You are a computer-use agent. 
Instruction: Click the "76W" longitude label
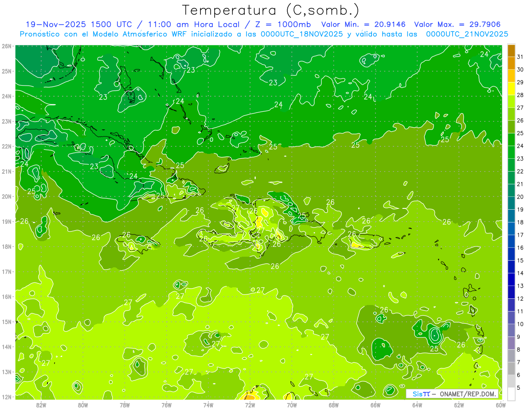(x=167, y=404)
